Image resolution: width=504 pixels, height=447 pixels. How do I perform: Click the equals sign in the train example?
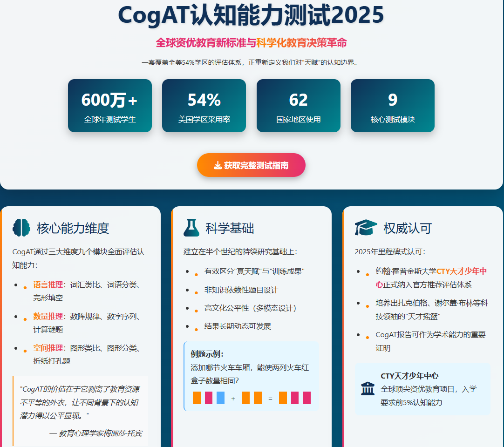(270, 399)
